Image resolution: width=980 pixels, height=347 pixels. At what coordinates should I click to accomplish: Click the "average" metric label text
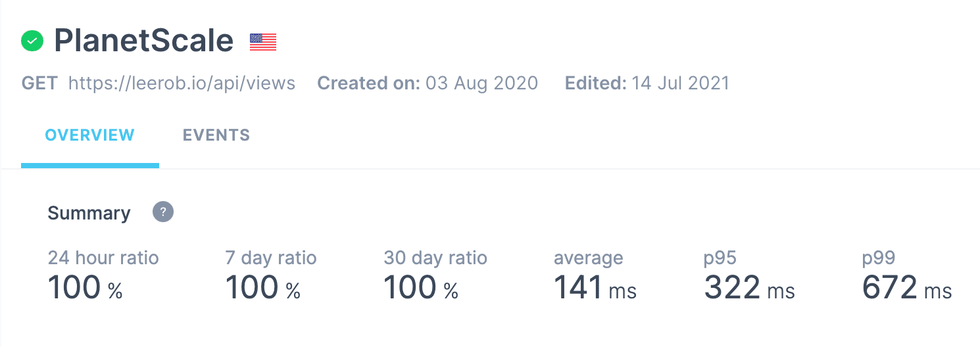(x=588, y=258)
